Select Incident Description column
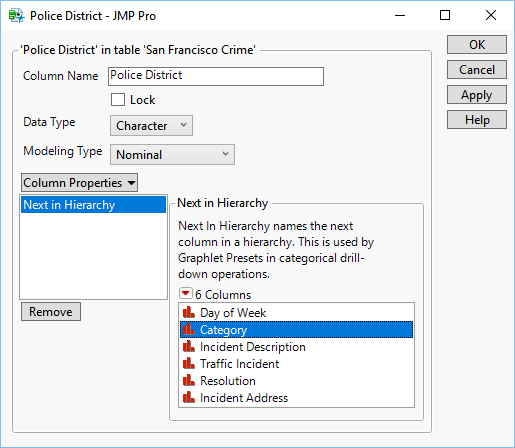This screenshot has height=448, width=515. pyautogui.click(x=296, y=347)
